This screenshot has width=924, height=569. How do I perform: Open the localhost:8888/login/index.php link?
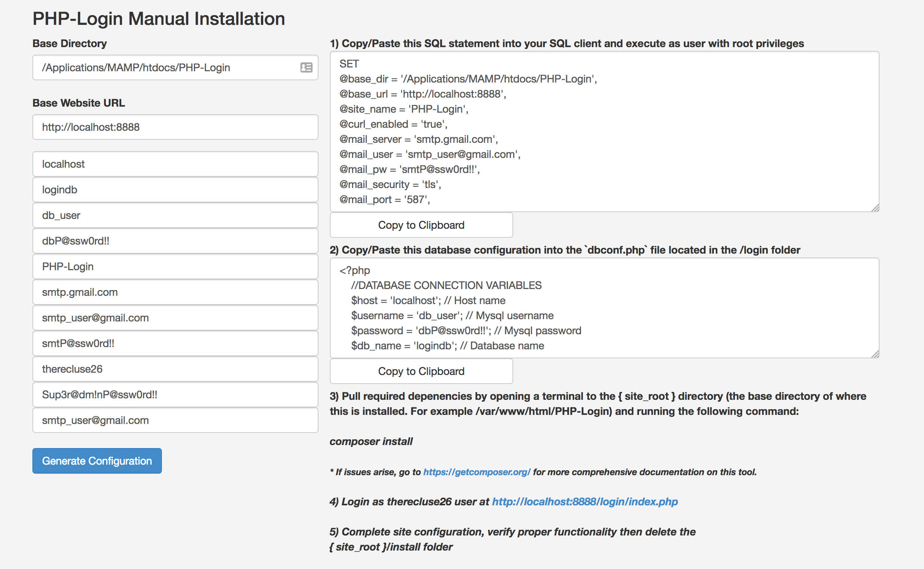(585, 502)
